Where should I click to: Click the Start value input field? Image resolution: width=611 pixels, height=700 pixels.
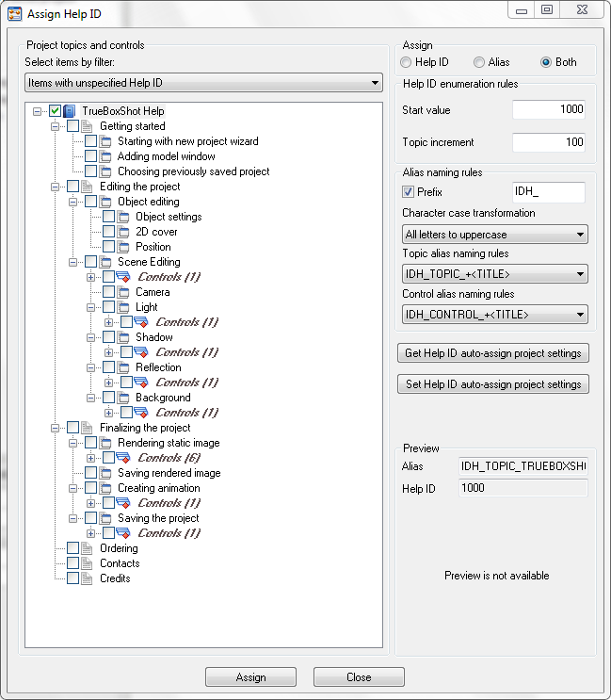pyautogui.click(x=549, y=109)
